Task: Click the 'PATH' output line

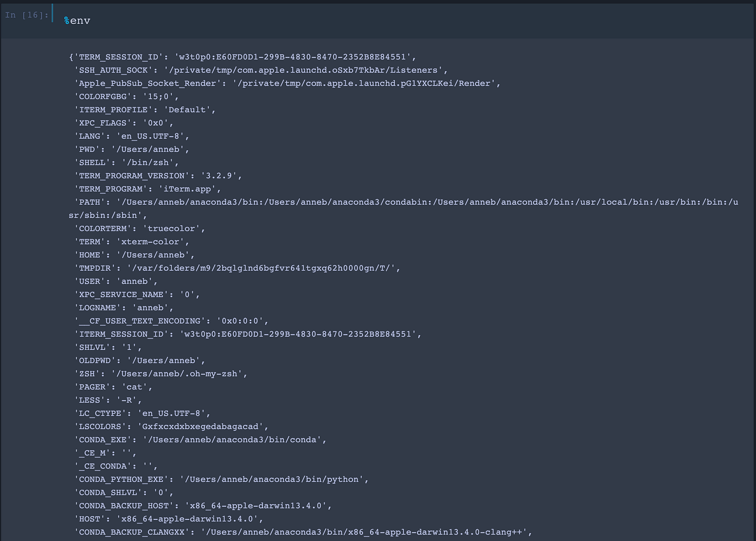Action: click(x=406, y=202)
